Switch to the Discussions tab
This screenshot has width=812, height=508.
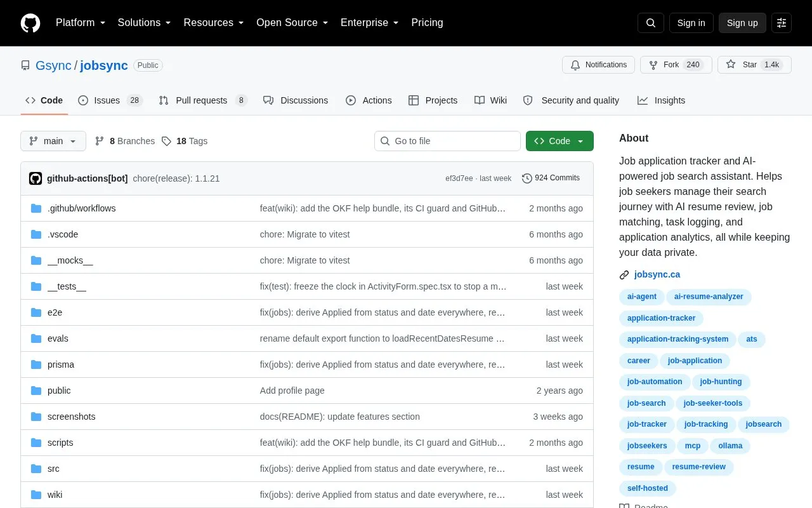(x=296, y=100)
